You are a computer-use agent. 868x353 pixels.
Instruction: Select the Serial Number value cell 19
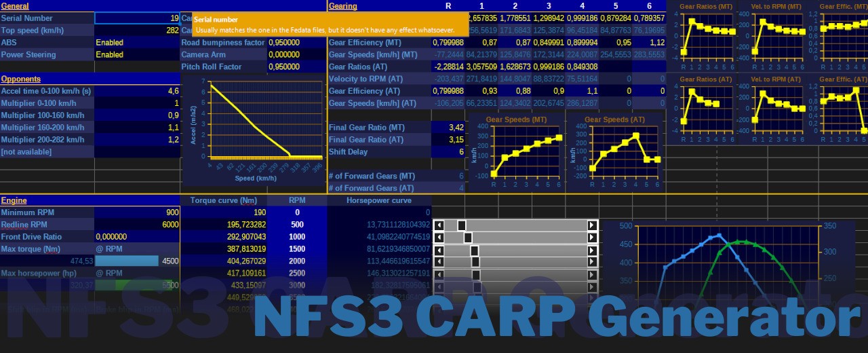[137, 18]
